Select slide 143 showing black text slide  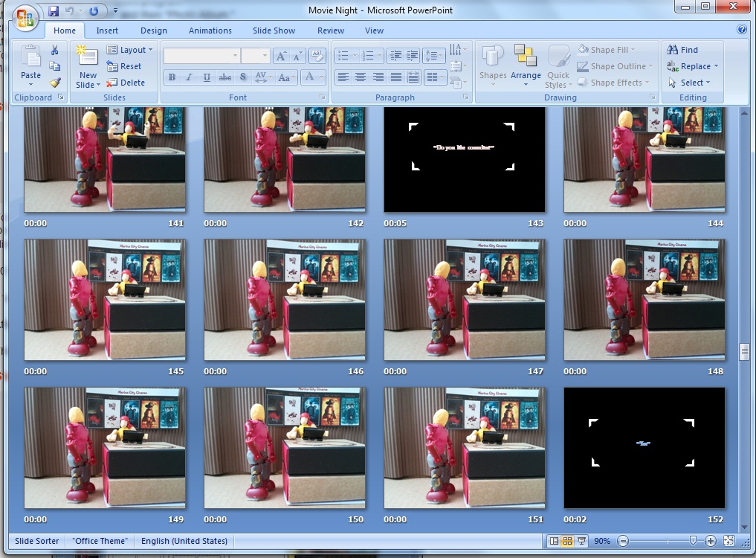[464, 158]
